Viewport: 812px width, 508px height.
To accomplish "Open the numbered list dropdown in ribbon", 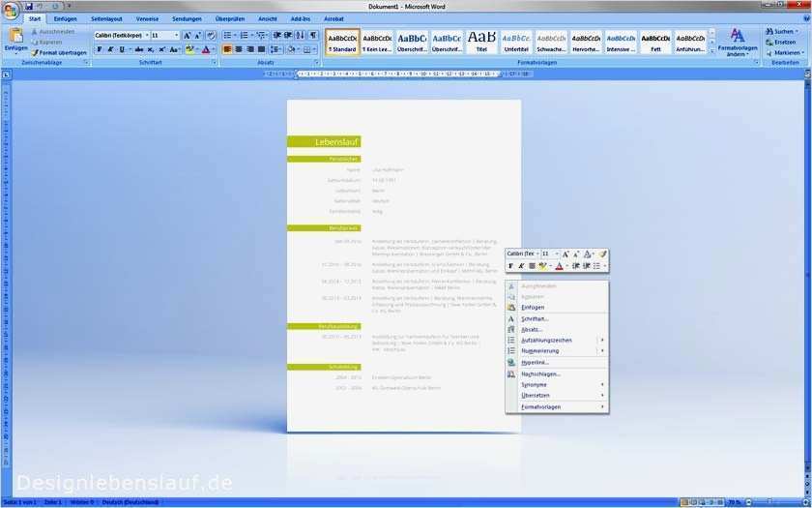I will pyautogui.click(x=251, y=35).
